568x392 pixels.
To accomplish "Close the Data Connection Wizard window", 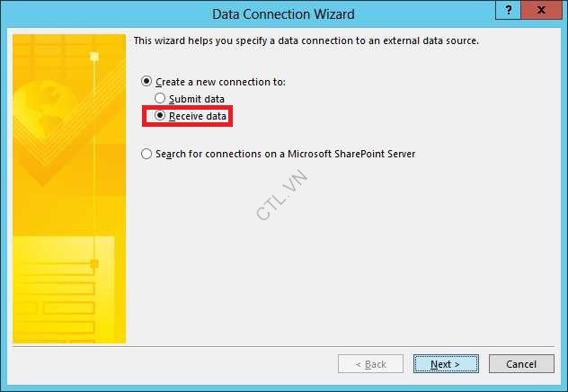I will [x=541, y=10].
